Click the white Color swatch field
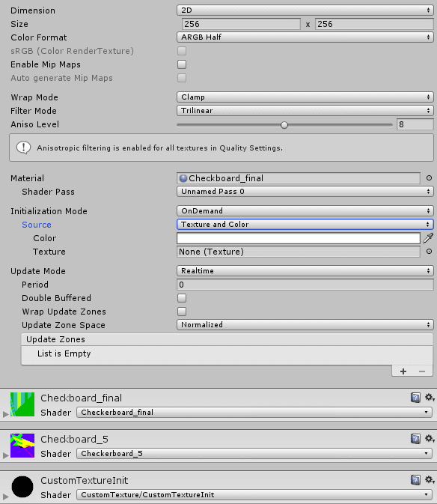Image resolution: width=437 pixels, height=504 pixels. [299, 238]
